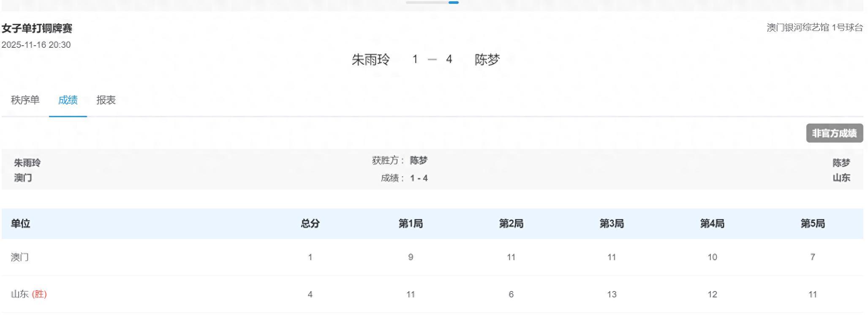
Task: Open the 秩序单 tab
Action: (x=25, y=100)
